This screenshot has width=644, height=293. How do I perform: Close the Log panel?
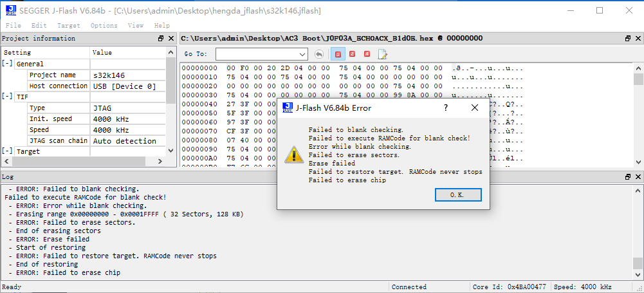tap(638, 176)
